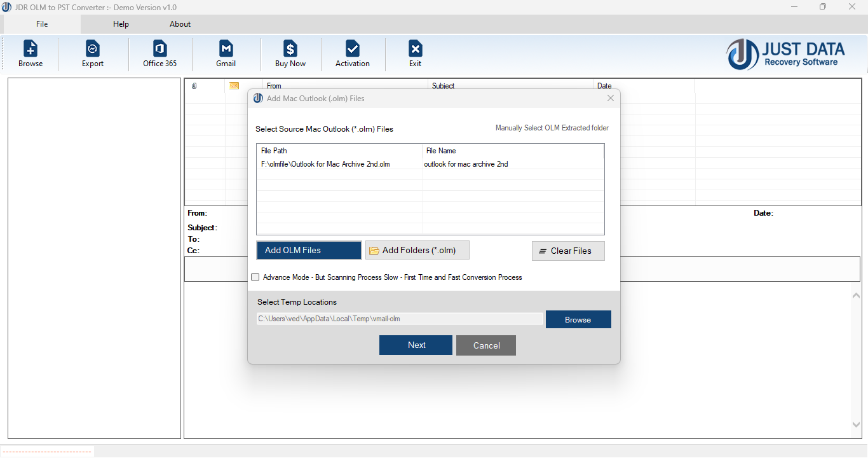Click the app icon in the dialog title bar
The image size is (868, 458).
(258, 98)
